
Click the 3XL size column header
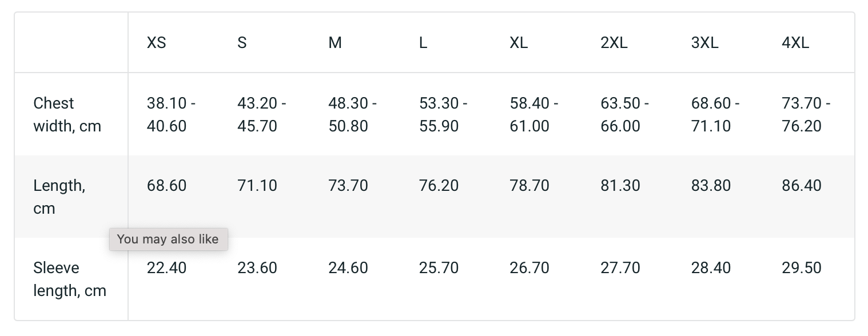tap(705, 43)
